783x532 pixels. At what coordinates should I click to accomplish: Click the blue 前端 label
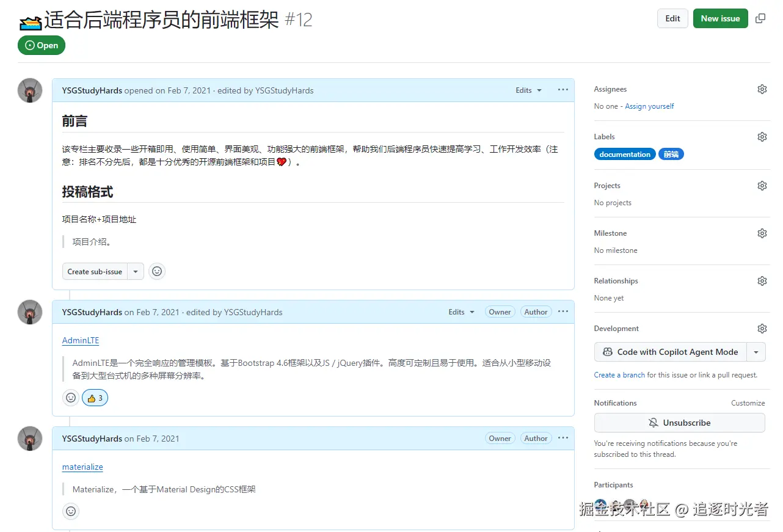click(x=671, y=155)
